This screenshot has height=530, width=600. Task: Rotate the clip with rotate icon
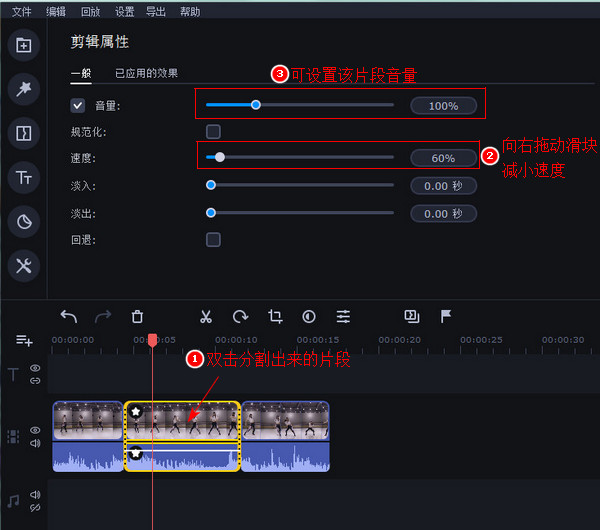tap(240, 316)
